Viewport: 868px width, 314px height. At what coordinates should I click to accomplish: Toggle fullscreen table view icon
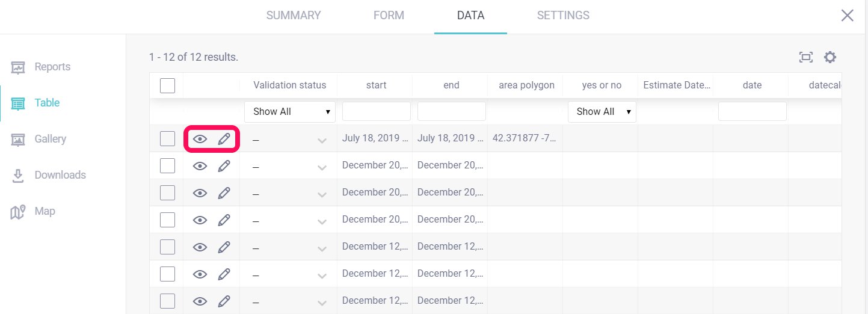point(805,57)
